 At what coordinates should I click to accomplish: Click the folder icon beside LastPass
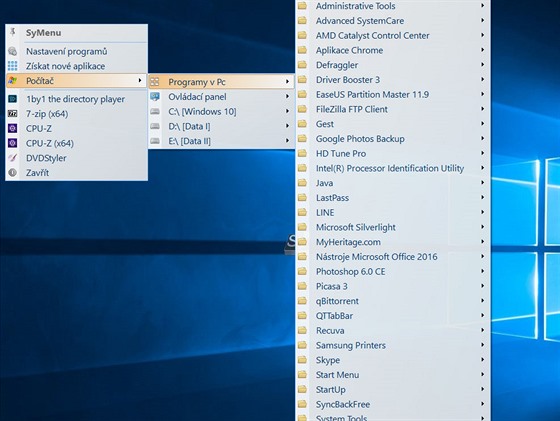pyautogui.click(x=302, y=197)
